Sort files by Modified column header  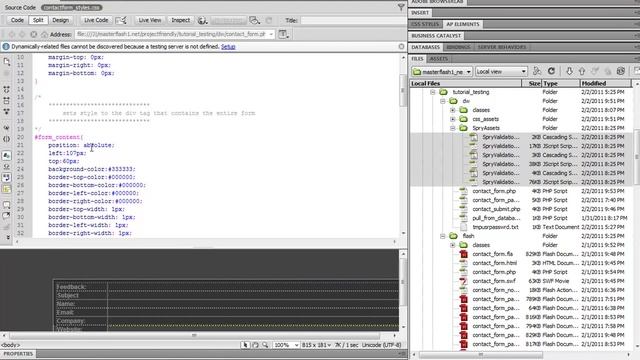coord(605,83)
